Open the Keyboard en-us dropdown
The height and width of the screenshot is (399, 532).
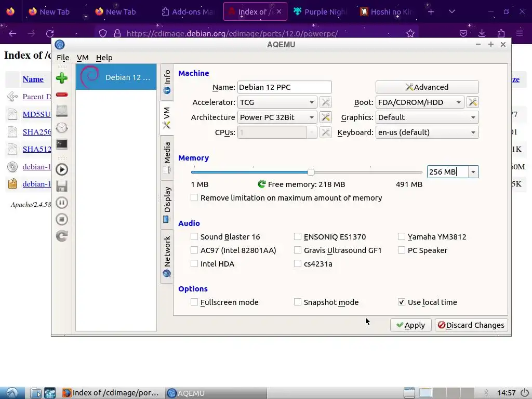427,132
